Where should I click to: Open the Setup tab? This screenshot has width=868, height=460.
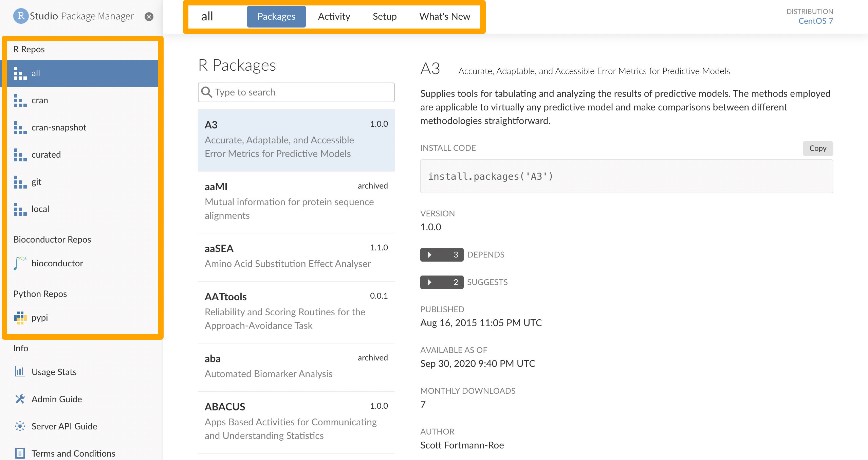click(x=385, y=16)
